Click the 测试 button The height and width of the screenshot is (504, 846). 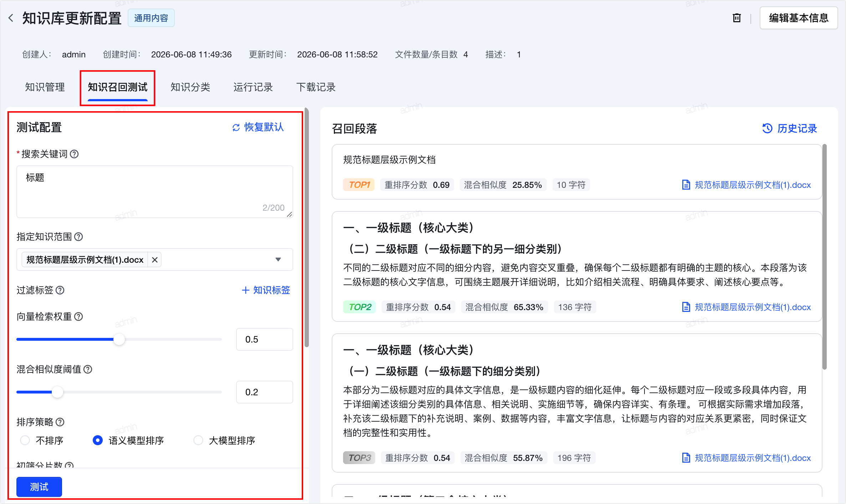click(39, 487)
